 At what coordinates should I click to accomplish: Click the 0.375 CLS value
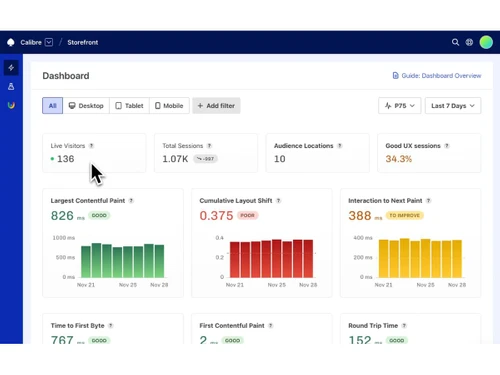pos(216,216)
